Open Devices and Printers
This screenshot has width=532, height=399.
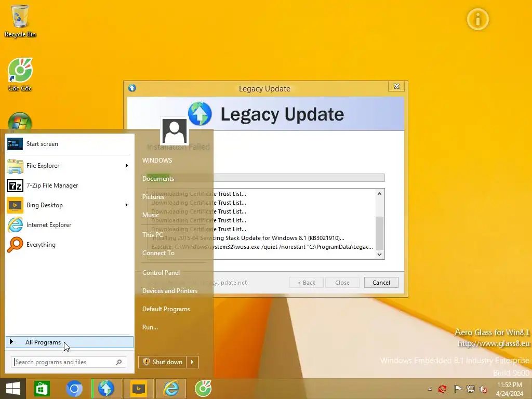pos(170,291)
